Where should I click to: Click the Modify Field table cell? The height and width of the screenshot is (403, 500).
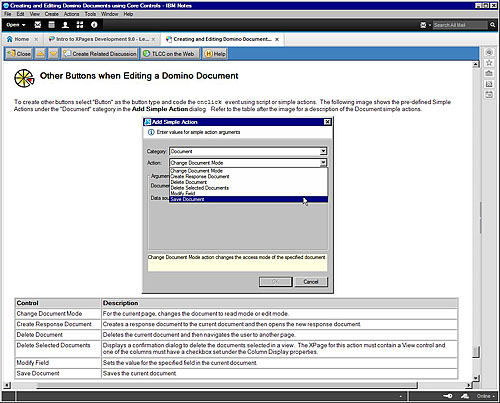(x=58, y=363)
